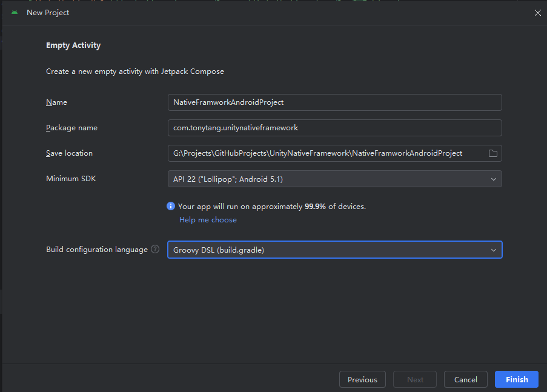The height and width of the screenshot is (392, 547).
Task: Click the New Project window title
Action: tap(48, 13)
